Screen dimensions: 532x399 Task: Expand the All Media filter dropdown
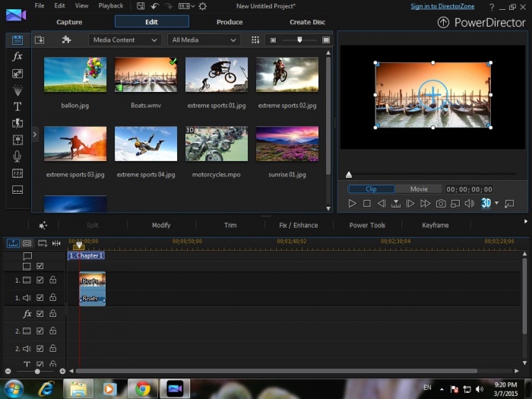[204, 40]
